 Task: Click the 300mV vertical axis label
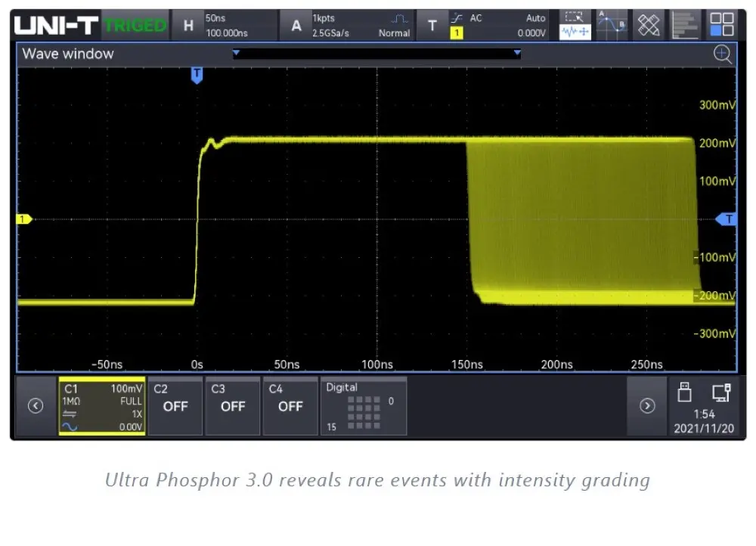tap(717, 105)
